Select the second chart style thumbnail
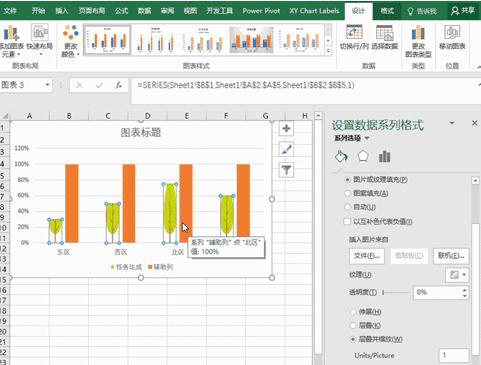 pos(155,40)
